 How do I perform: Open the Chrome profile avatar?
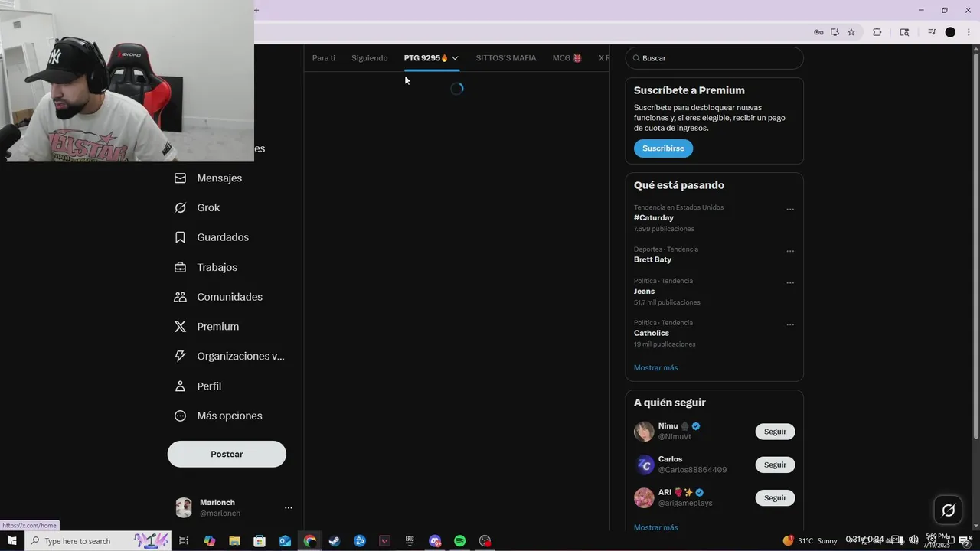point(950,32)
